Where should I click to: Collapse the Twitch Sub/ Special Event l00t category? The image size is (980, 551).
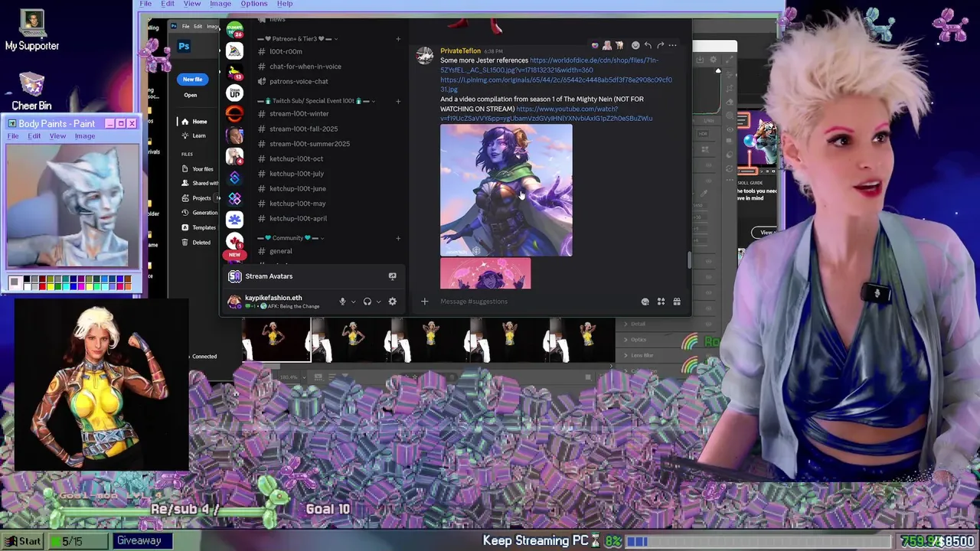316,101
